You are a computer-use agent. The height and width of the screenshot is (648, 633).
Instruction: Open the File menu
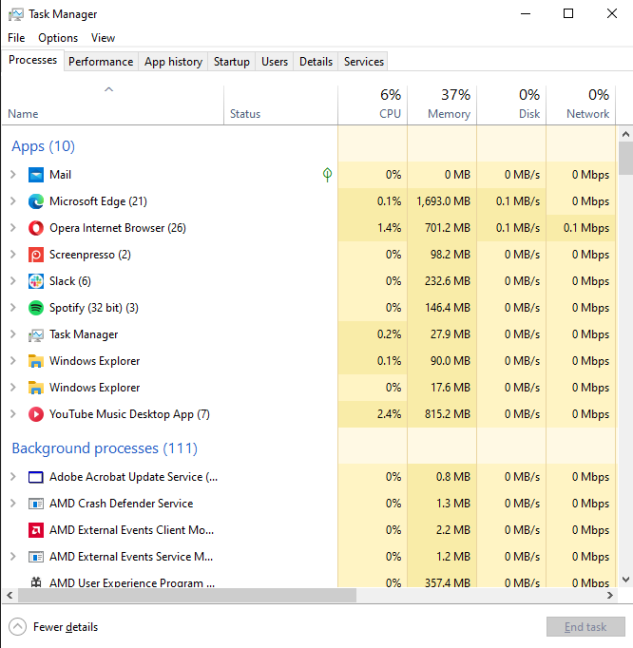16,38
